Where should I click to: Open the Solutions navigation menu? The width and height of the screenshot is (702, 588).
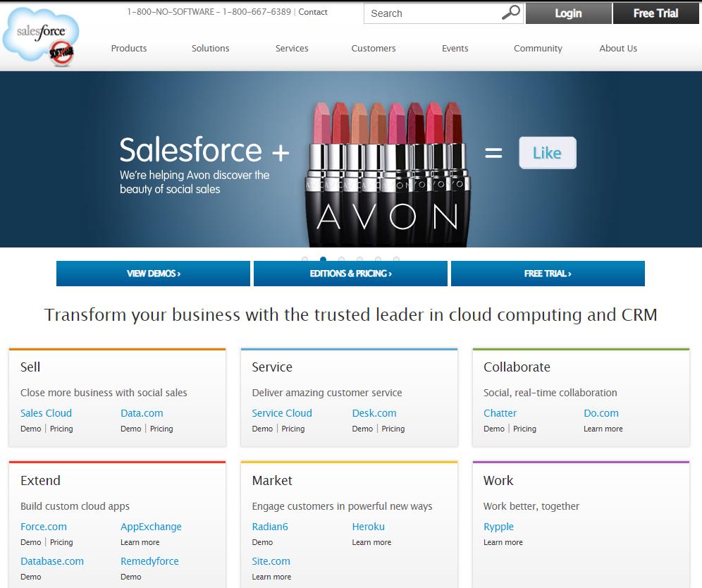210,49
